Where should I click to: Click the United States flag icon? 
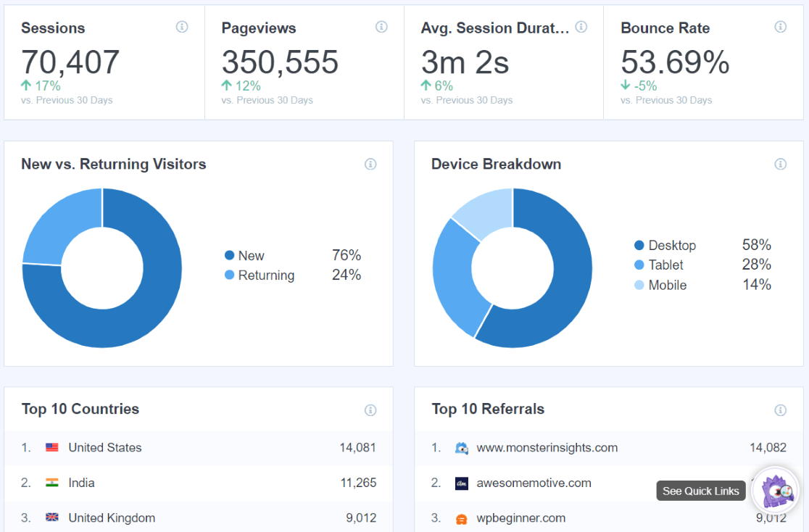coord(51,447)
